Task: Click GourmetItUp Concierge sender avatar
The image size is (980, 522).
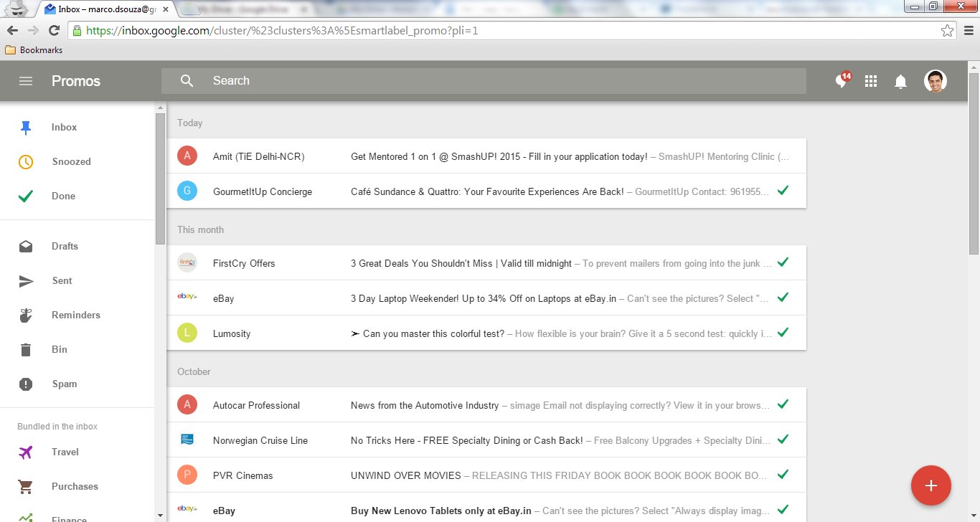Action: [x=187, y=191]
